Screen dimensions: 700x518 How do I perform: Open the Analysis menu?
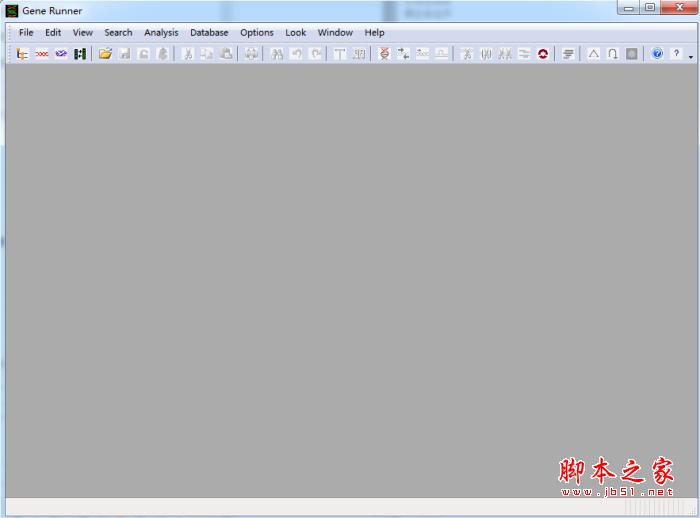click(161, 33)
